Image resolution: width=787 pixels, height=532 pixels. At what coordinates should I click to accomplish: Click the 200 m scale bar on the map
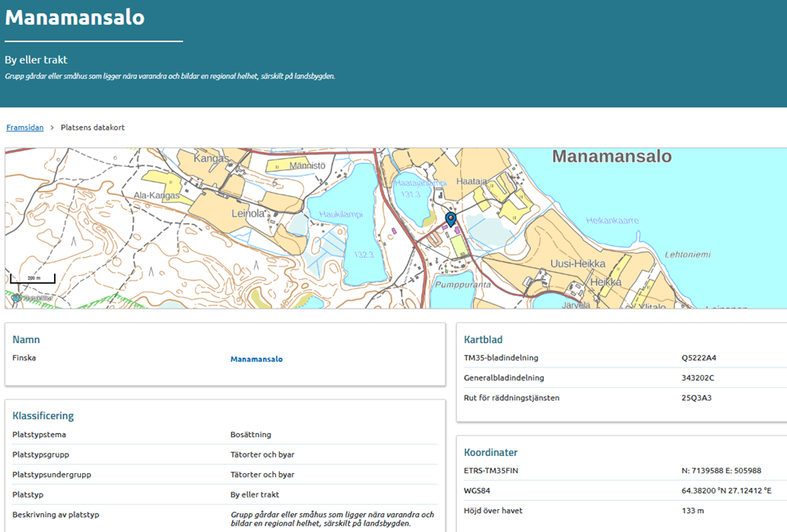pos(32,279)
